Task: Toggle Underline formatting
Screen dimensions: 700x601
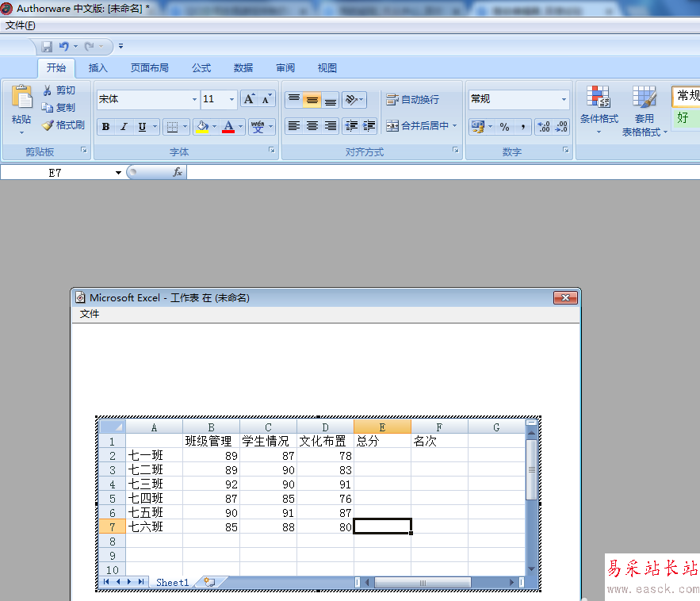Action: tap(142, 127)
